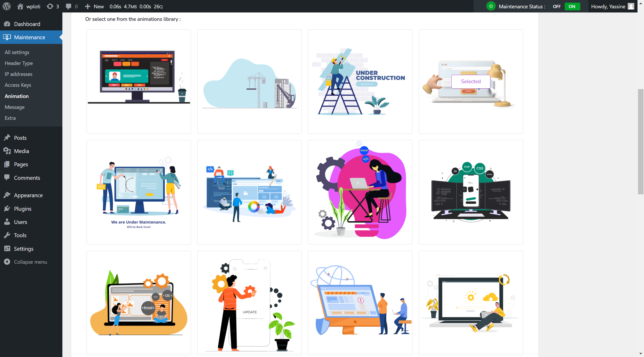
Task: Open Extra submenu item
Action: [10, 118]
